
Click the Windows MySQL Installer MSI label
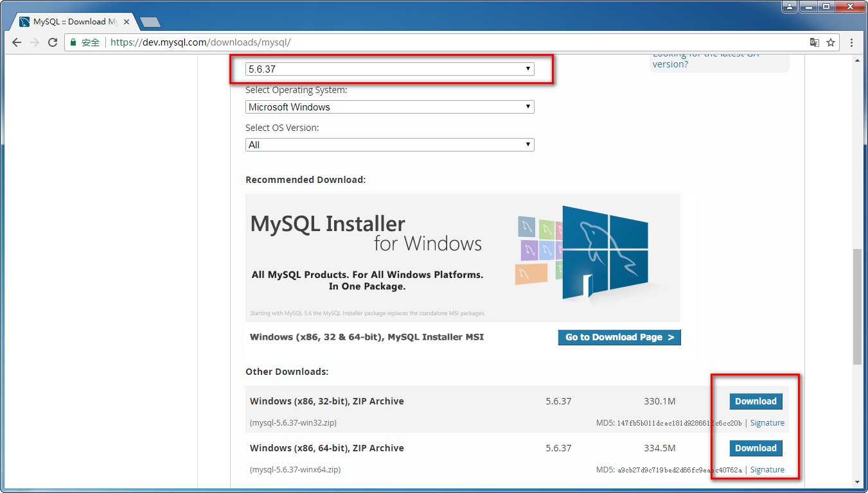[367, 337]
